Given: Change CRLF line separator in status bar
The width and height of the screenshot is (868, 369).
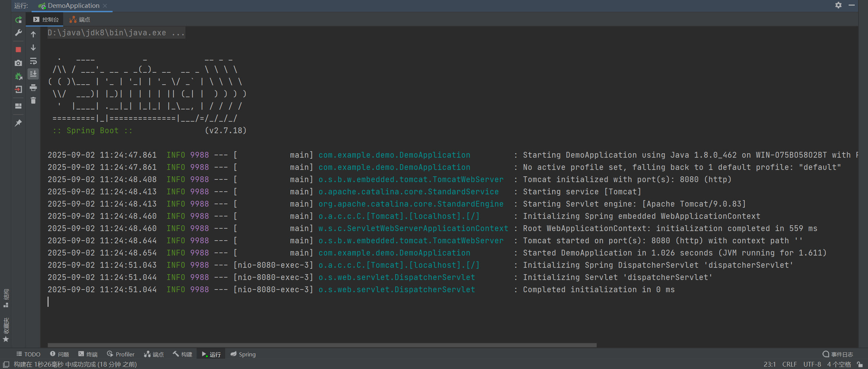Looking at the screenshot, I should pos(790,364).
